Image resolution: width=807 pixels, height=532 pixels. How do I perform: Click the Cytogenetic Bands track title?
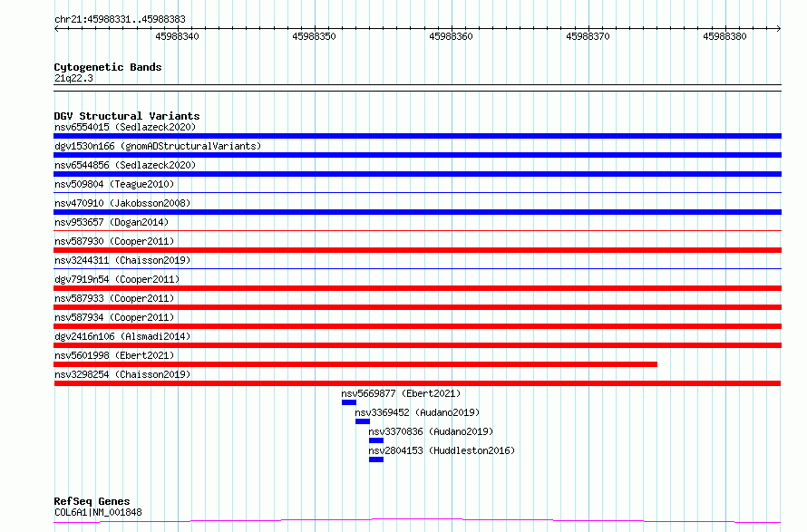(x=108, y=67)
